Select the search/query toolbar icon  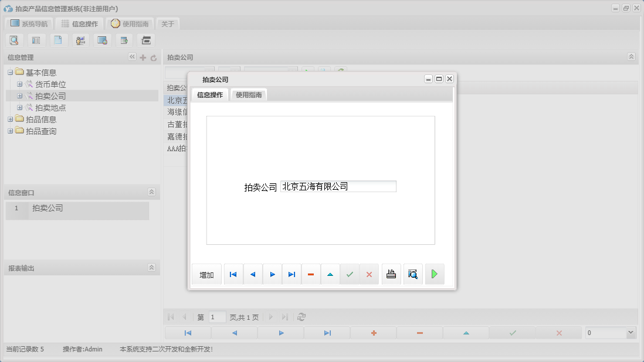pyautogui.click(x=14, y=40)
